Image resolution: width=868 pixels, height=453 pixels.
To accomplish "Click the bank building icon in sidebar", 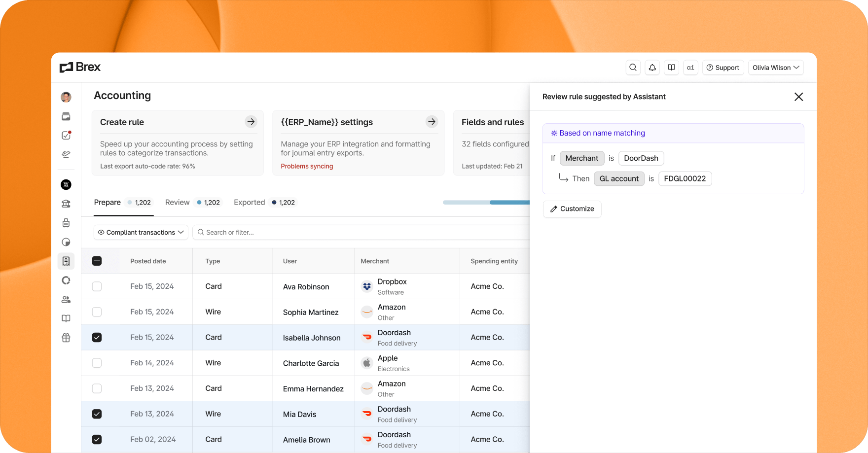I will 66,204.
